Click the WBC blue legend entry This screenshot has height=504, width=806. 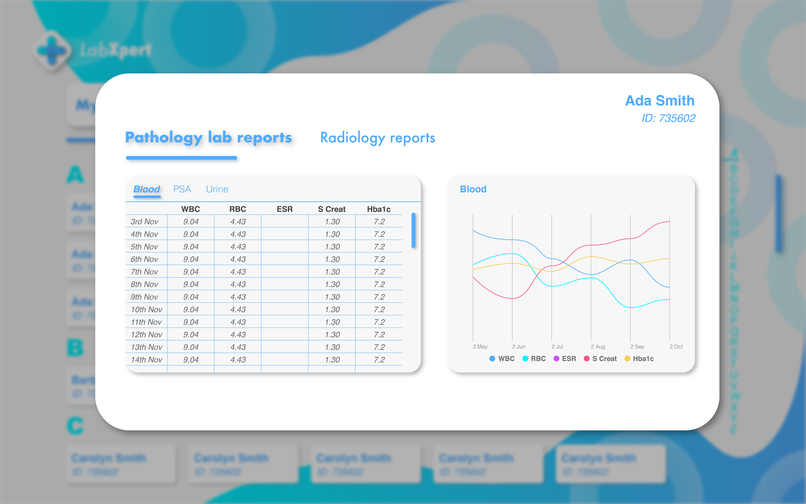click(502, 358)
